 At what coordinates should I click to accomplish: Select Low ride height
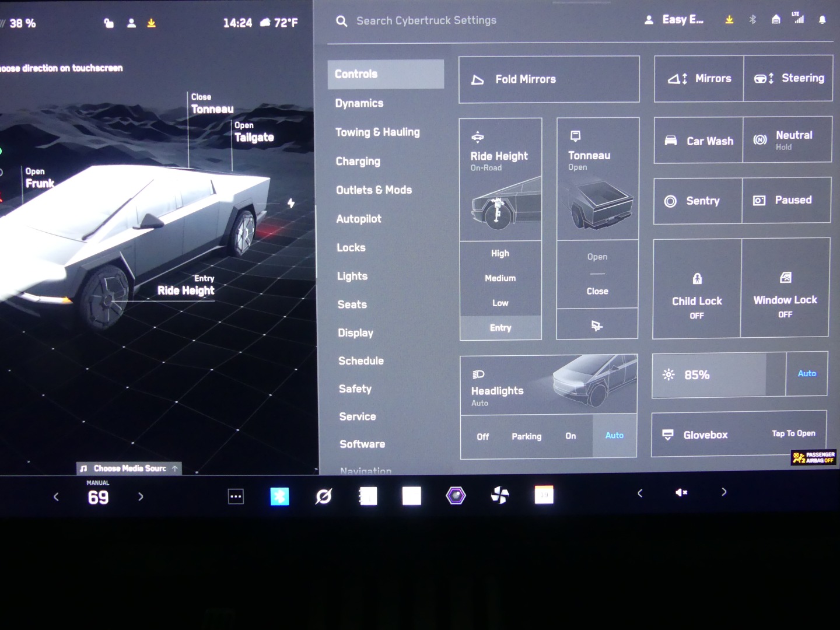tap(500, 303)
